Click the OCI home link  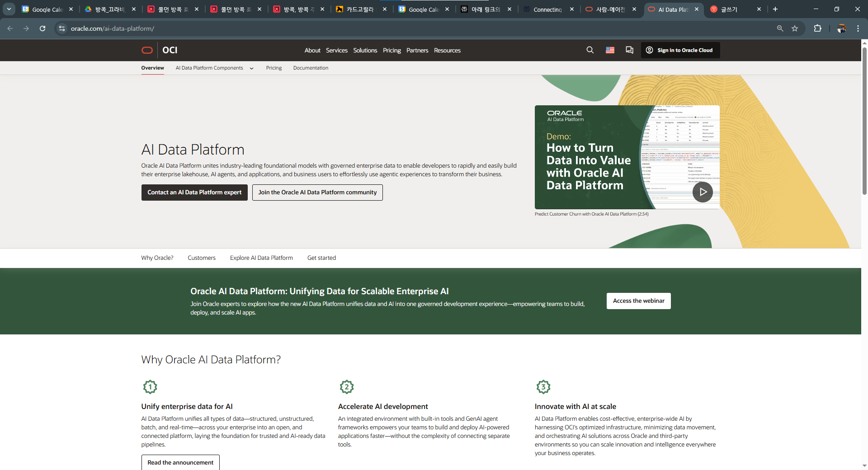170,50
